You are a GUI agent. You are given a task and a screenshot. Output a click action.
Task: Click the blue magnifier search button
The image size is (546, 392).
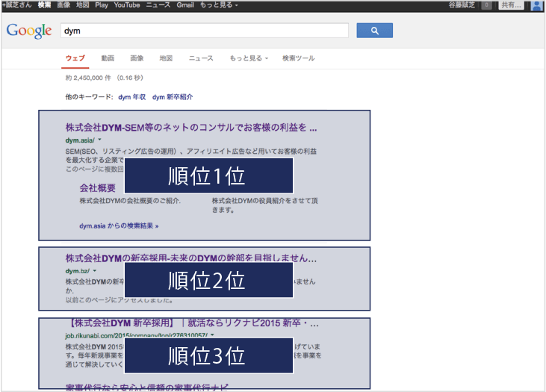[374, 31]
